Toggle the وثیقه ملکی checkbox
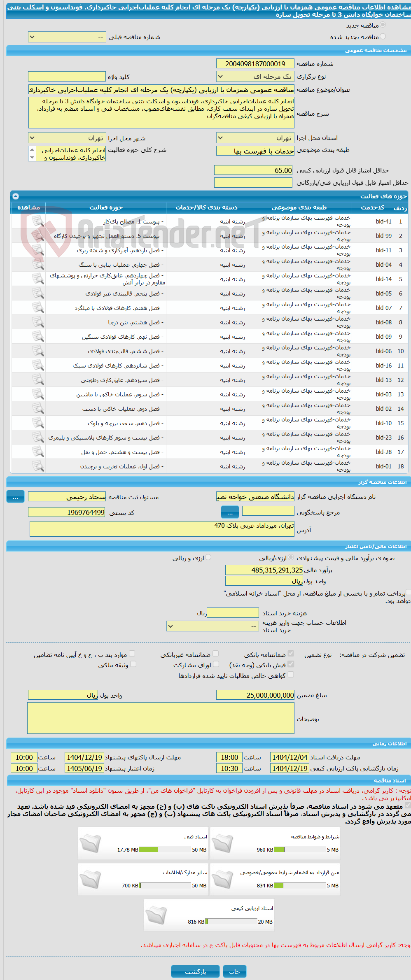This screenshot has height=980, width=411. (x=133, y=664)
